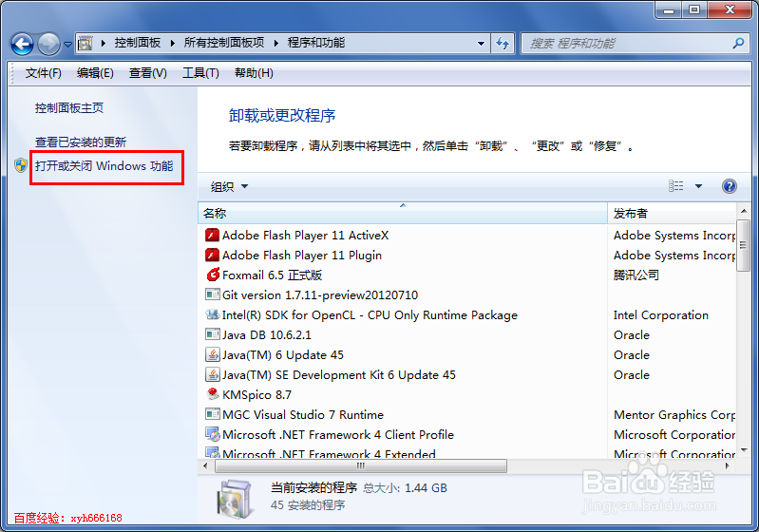This screenshot has height=532, width=759.
Task: Open 打开或关闭 Windows 功能 link
Action: pos(104,166)
